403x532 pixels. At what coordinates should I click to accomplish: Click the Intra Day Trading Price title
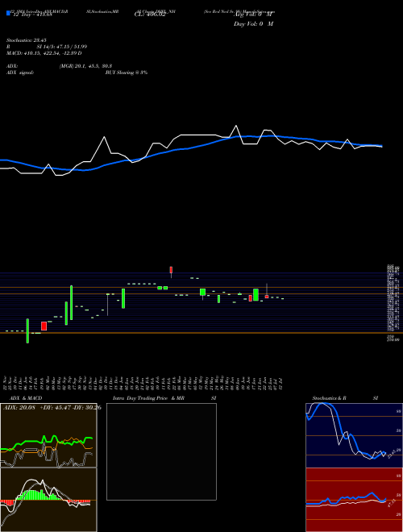click(x=140, y=398)
